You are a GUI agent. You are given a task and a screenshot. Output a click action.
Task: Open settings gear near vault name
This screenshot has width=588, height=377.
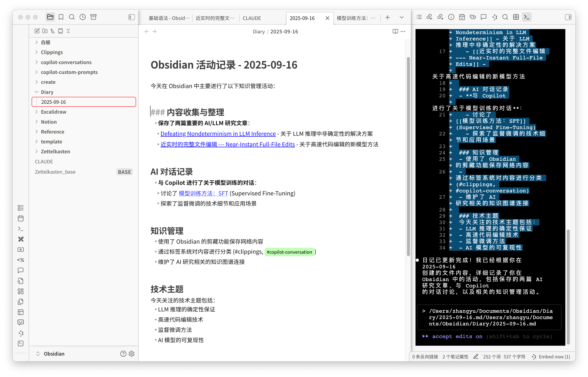point(132,354)
